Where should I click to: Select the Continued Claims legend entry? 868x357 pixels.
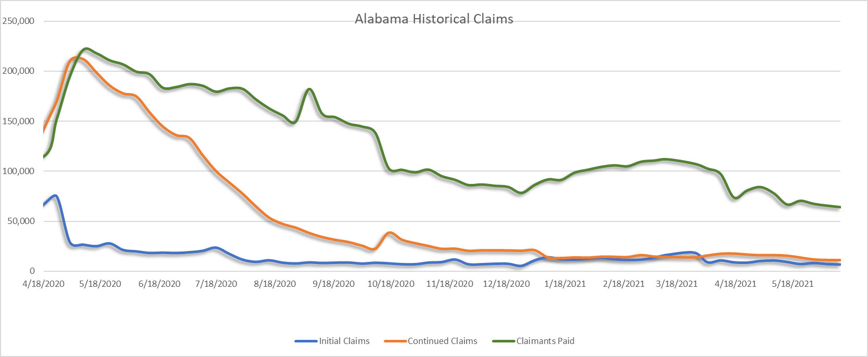[431, 341]
